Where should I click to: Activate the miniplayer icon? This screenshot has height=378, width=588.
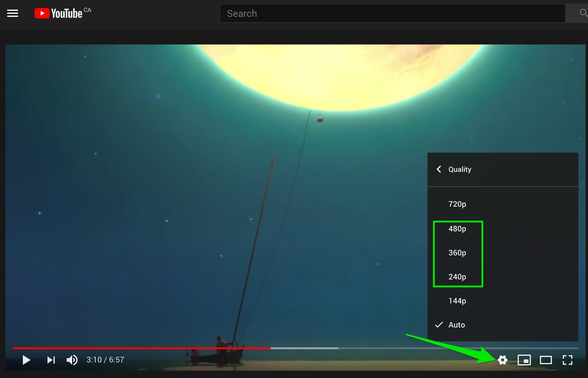pos(524,360)
